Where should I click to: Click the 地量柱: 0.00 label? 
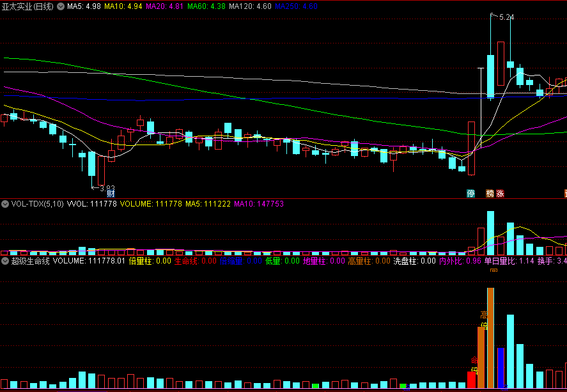(324, 261)
